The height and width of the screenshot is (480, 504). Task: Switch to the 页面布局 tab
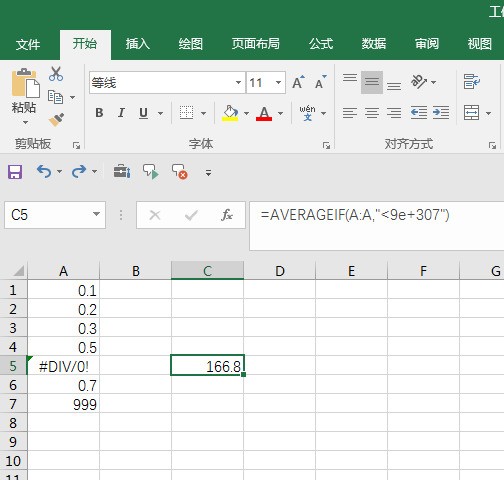click(256, 43)
